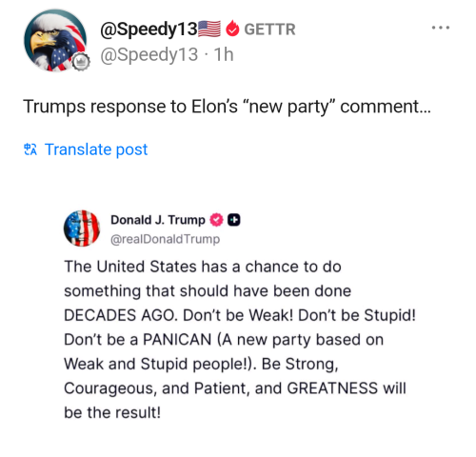Image resolution: width=476 pixels, height=457 pixels.
Task: Click the black square badge beside Trump
Action: click(234, 220)
